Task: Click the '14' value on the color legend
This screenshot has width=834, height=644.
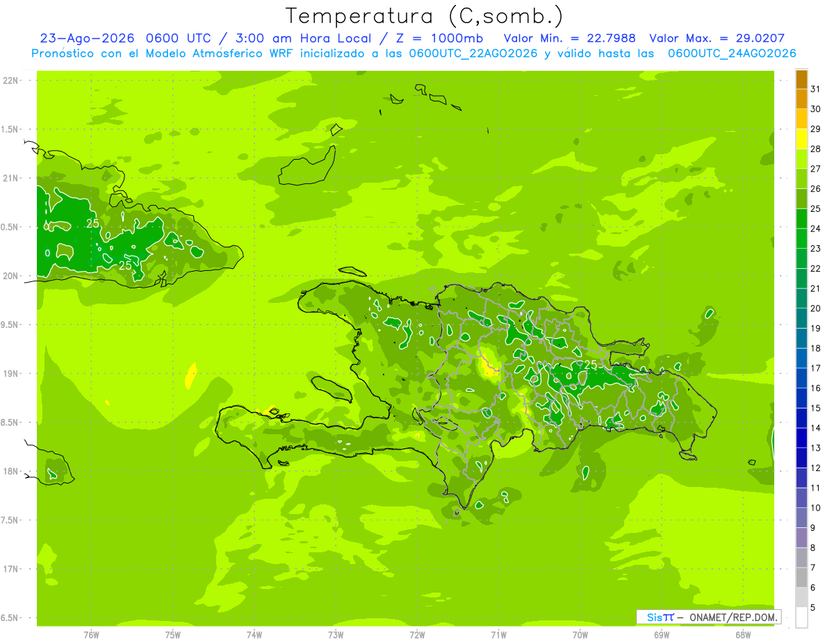Action: point(816,429)
